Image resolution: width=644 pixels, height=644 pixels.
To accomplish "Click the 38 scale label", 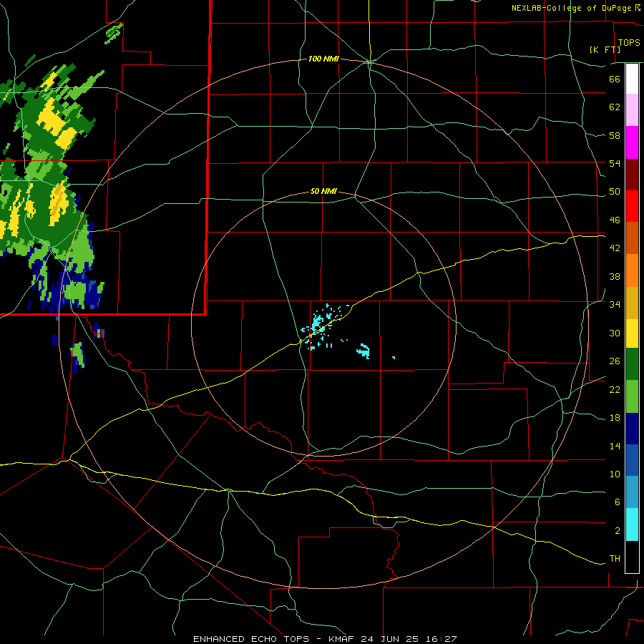I will (x=615, y=276).
